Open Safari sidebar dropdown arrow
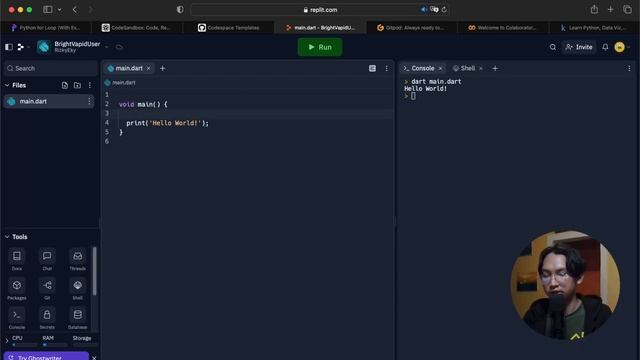 [x=60, y=9]
